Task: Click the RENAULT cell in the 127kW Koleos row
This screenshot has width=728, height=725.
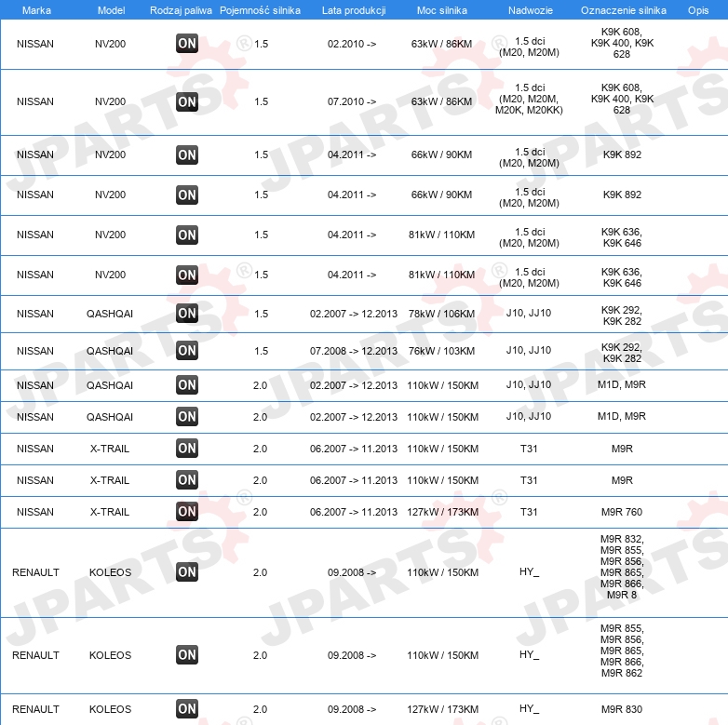Action: coord(35,709)
